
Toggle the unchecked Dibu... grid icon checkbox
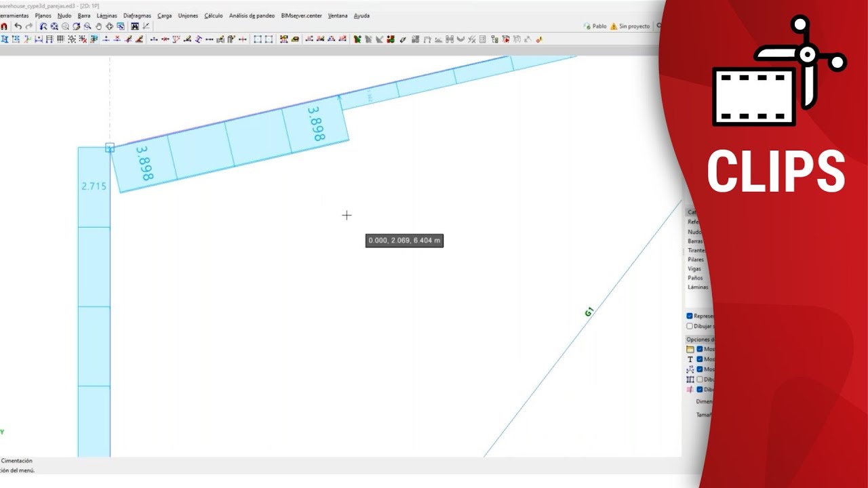click(700, 380)
